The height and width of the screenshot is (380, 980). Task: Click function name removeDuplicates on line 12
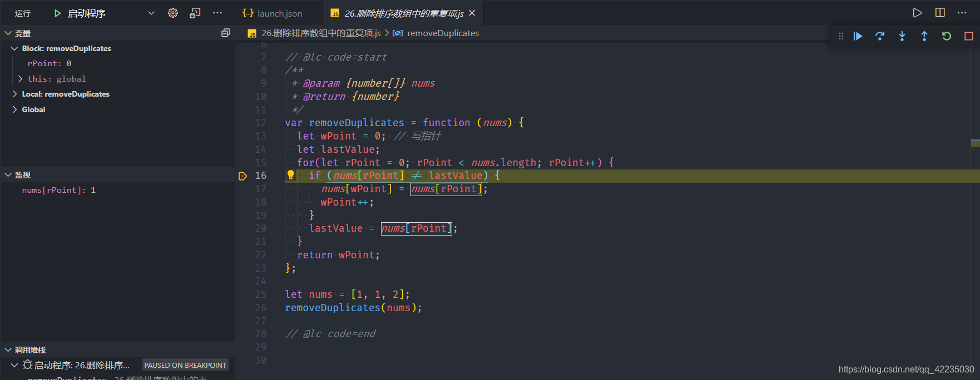pos(357,123)
